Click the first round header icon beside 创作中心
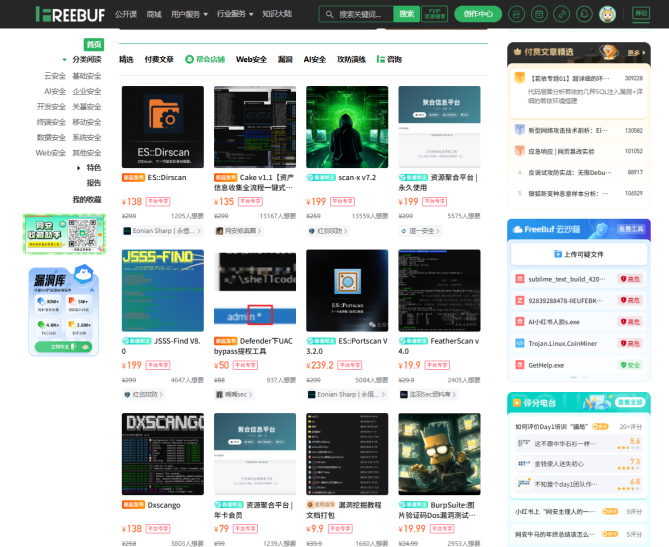Viewport: 669px width, 547px height. pyautogui.click(x=517, y=14)
